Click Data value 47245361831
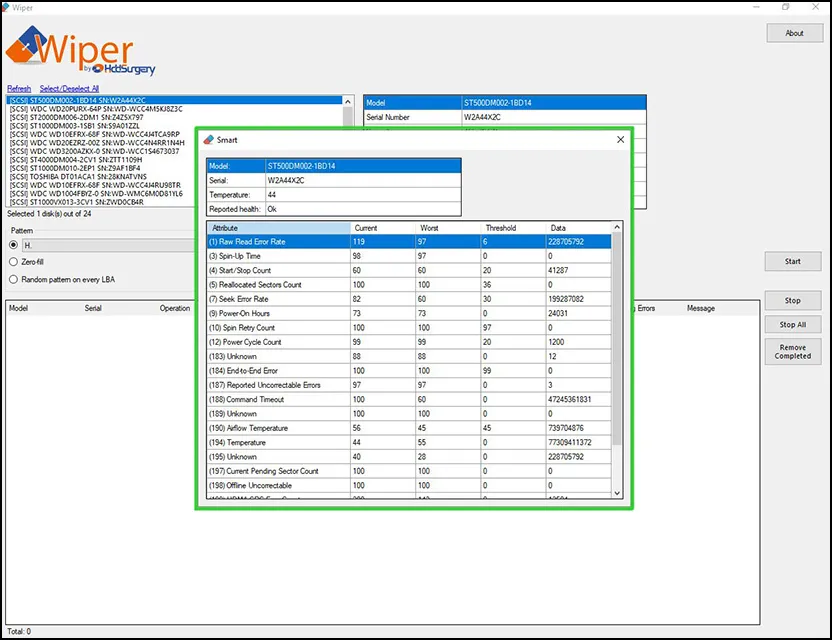Viewport: 832px width, 640px height. pyautogui.click(x=569, y=399)
